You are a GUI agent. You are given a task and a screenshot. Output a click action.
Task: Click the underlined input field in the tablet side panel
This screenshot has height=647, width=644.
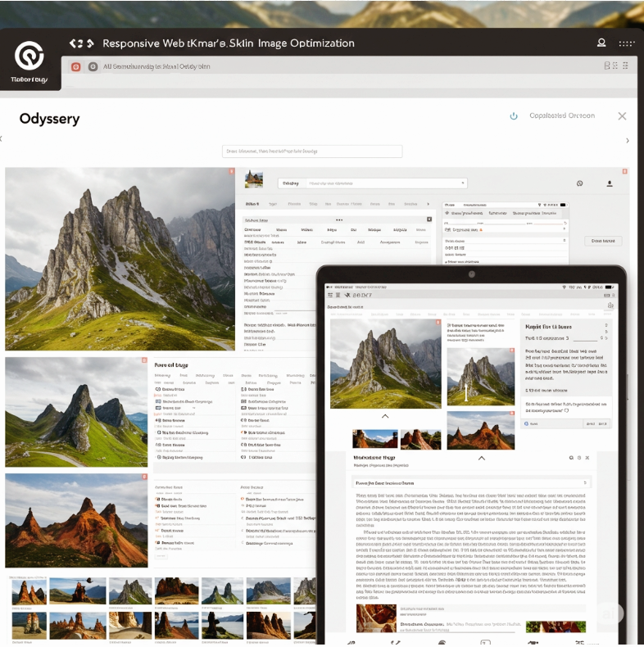585,338
